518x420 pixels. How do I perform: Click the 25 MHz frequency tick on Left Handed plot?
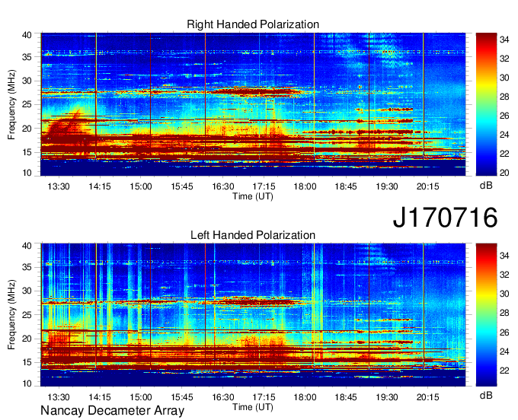[x=27, y=315]
